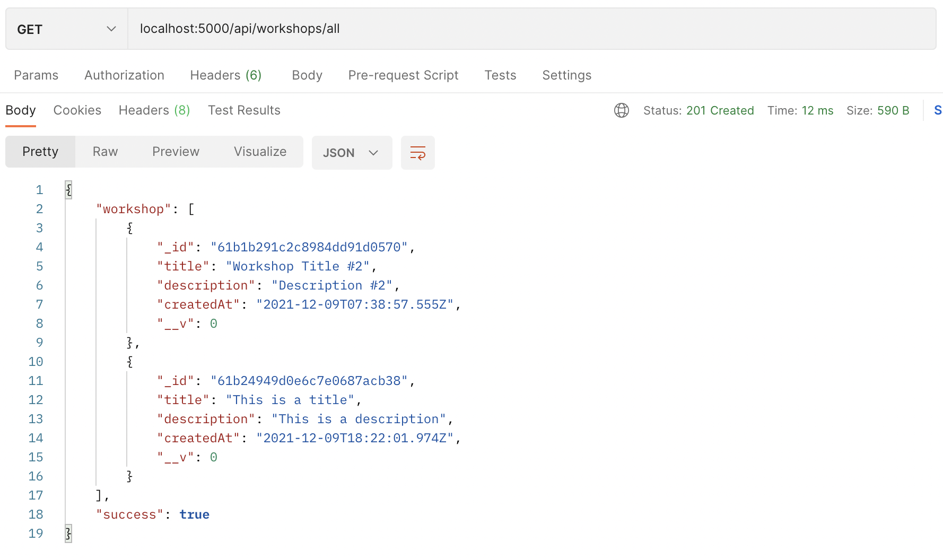This screenshot has width=943, height=560.
Task: Open request Headers (6) tab
Action: click(226, 75)
